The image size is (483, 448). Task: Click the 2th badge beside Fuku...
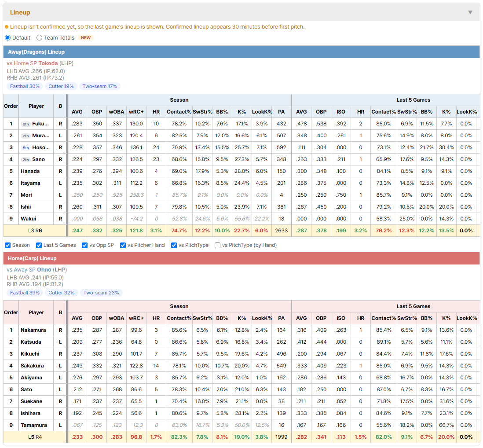tap(26, 124)
